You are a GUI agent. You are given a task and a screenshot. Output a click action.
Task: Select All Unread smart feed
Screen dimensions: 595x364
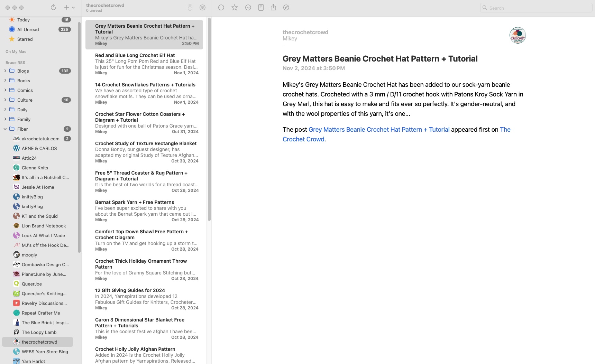coord(37,29)
